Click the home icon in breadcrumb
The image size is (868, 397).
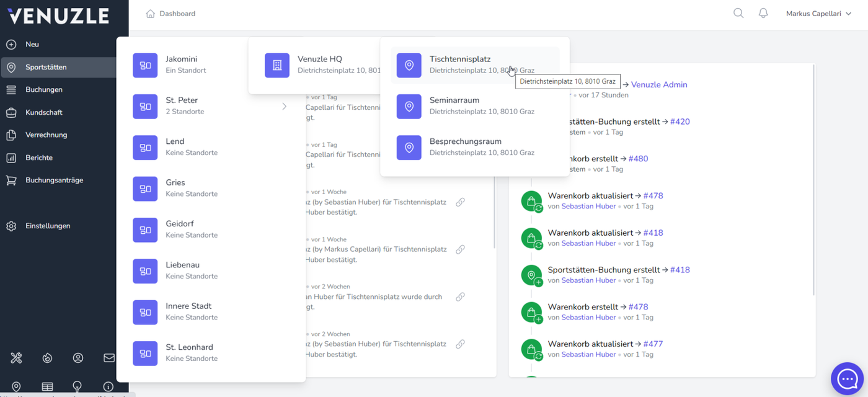tap(150, 14)
